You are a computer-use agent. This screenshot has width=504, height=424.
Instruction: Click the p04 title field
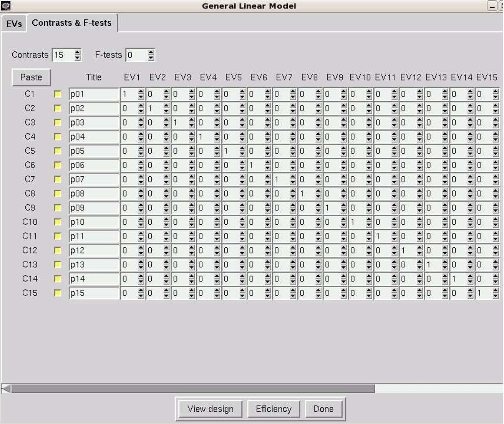[94, 137]
